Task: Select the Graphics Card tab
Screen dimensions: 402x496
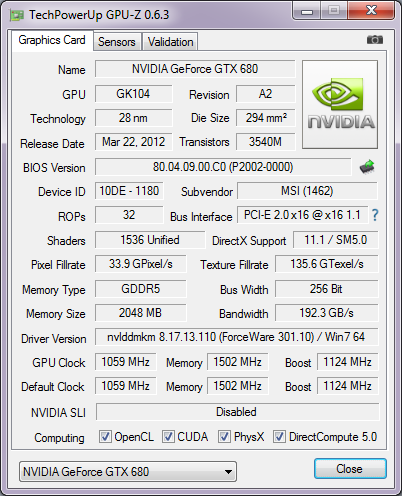Action: tap(52, 40)
